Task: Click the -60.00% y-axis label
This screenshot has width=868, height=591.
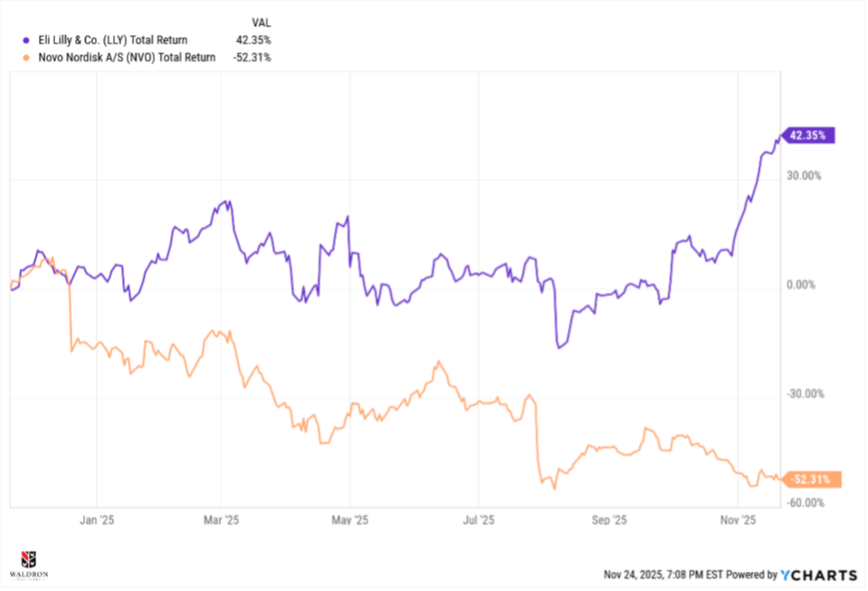Action: tap(804, 503)
